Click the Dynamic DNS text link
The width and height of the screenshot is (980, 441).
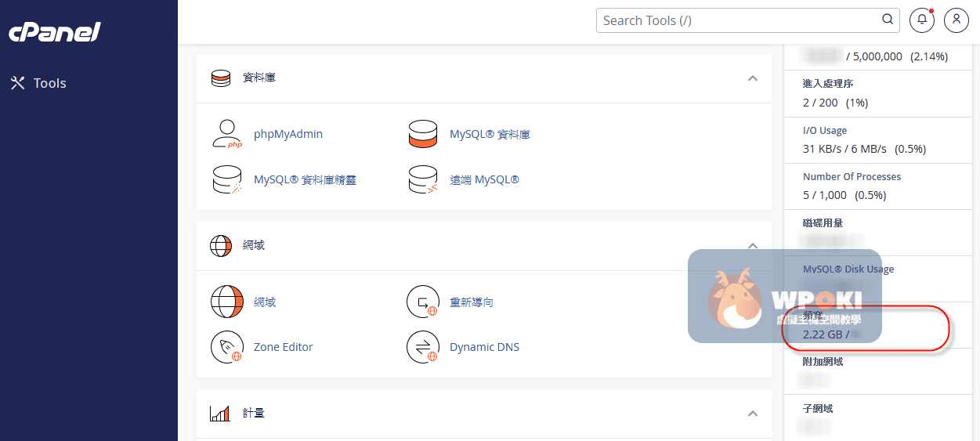(484, 347)
